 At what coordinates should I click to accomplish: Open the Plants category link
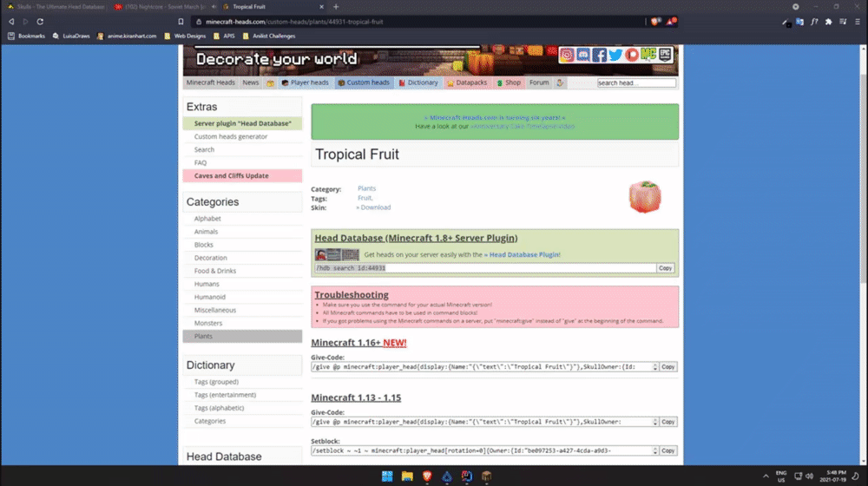[366, 188]
